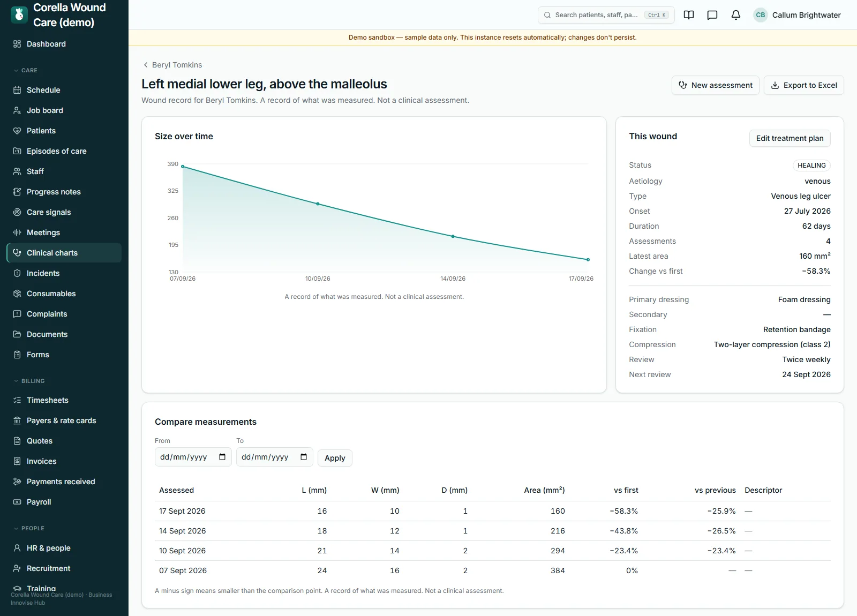Click the CB user avatar

761,15
